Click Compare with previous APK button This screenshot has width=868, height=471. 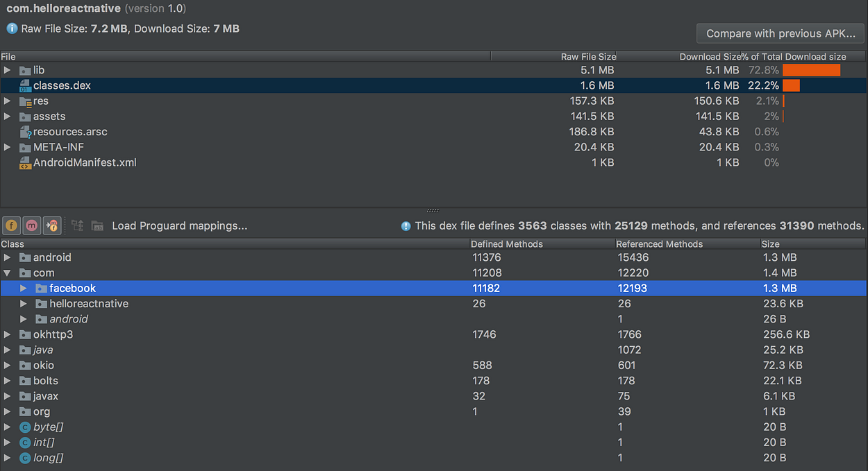click(x=781, y=33)
